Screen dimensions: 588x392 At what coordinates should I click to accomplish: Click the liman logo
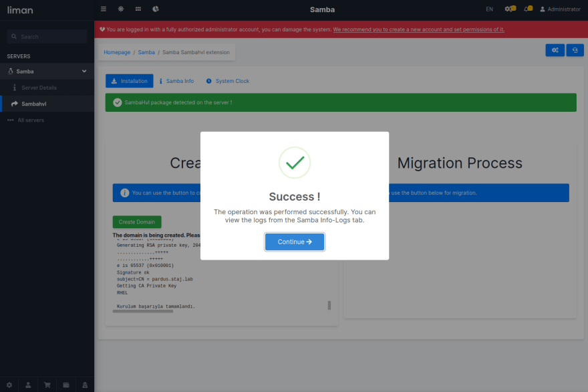pos(20,10)
